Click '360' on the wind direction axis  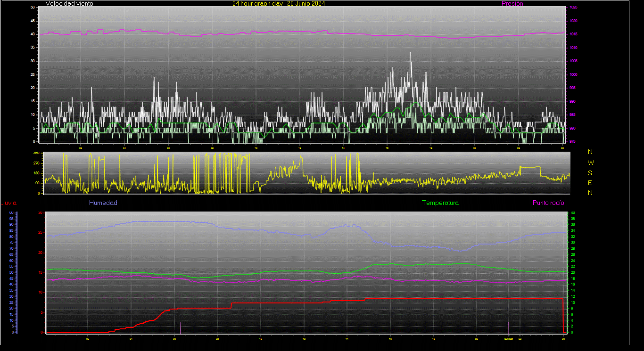coord(36,153)
